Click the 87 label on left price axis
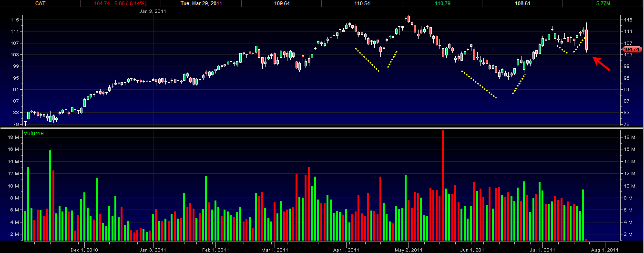The image size is (644, 253). click(x=15, y=101)
